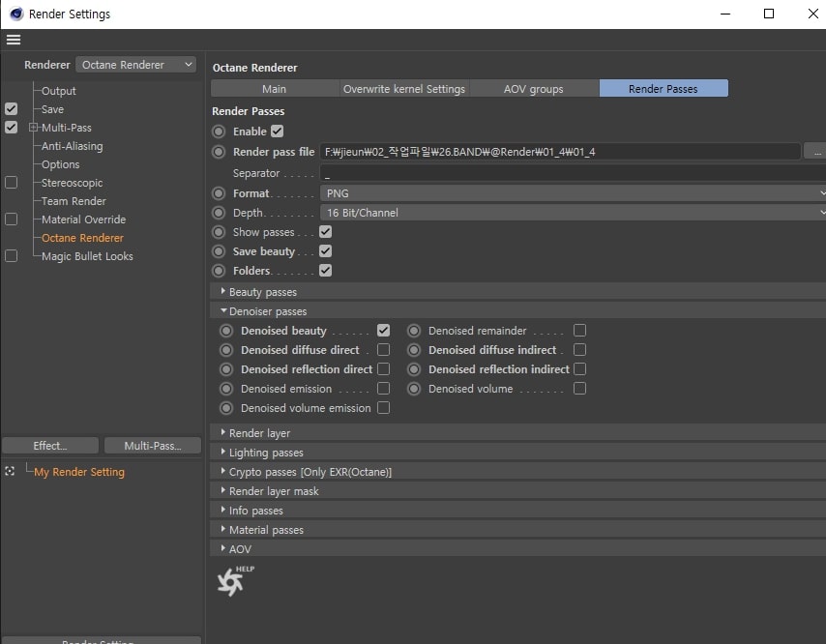Enable the Denoised reflection indirect checkbox
The image size is (826, 644).
pyautogui.click(x=579, y=369)
